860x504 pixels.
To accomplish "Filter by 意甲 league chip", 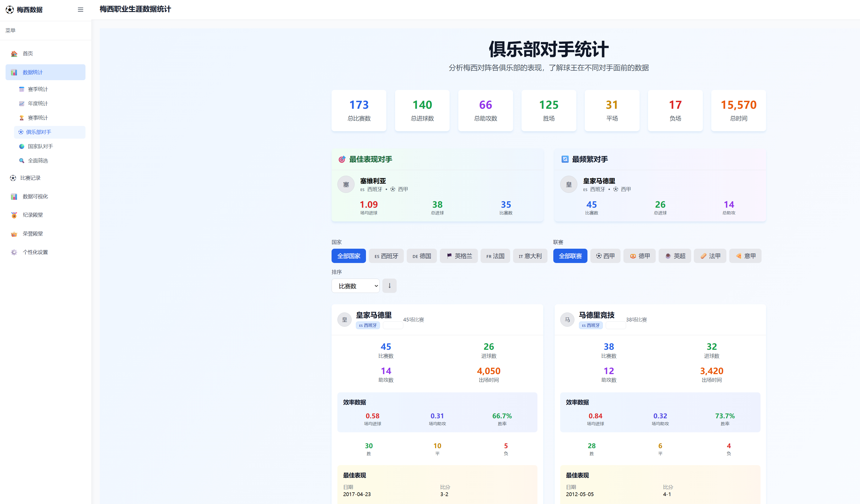I will point(745,256).
